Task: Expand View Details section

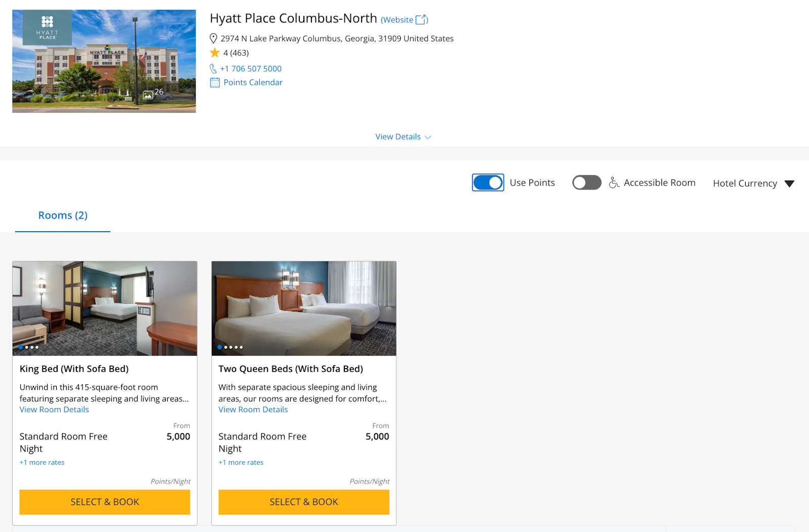Action: pyautogui.click(x=403, y=137)
